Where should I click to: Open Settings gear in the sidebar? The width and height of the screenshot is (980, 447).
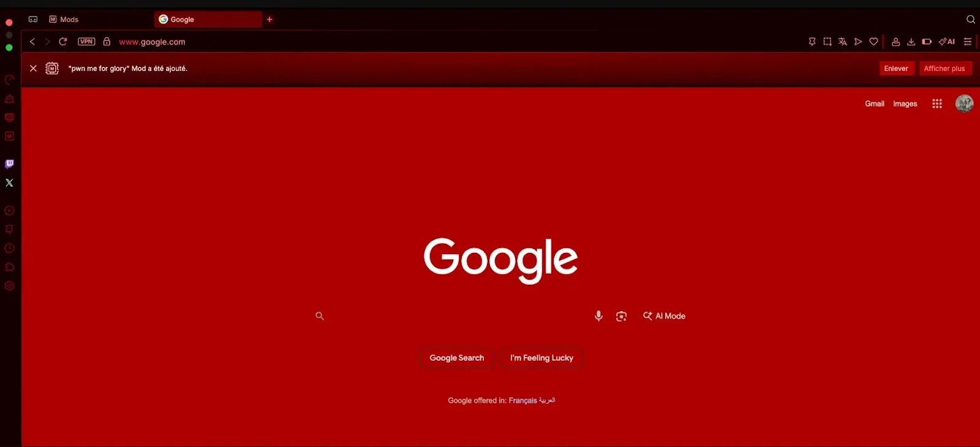click(9, 286)
